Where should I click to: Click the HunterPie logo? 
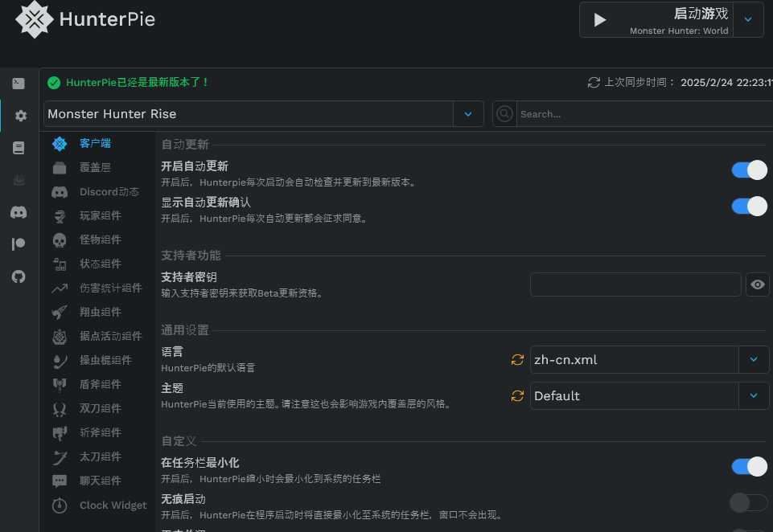[35, 19]
